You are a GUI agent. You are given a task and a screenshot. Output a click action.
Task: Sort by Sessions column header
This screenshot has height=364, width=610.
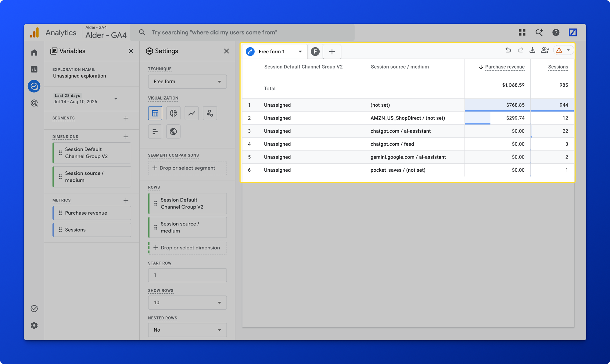coord(558,67)
